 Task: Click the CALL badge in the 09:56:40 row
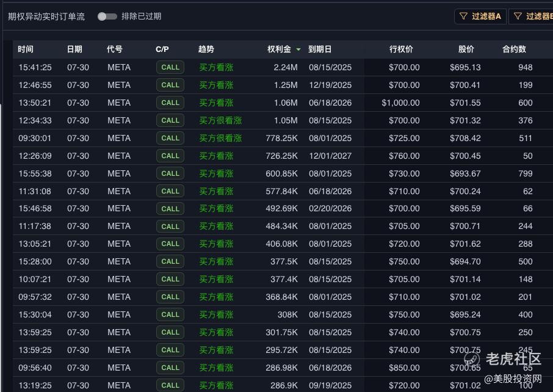(170, 368)
